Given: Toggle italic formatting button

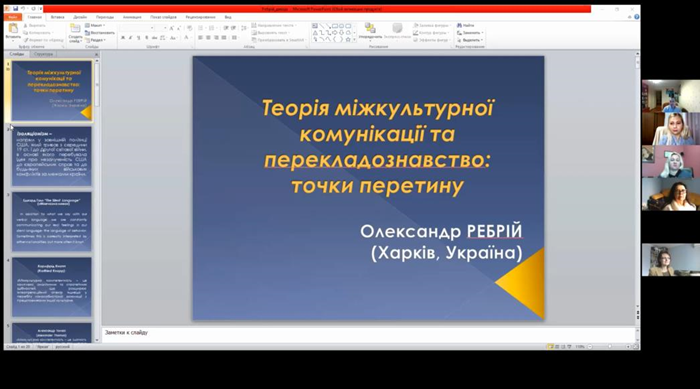Looking at the screenshot, I should point(130,38).
